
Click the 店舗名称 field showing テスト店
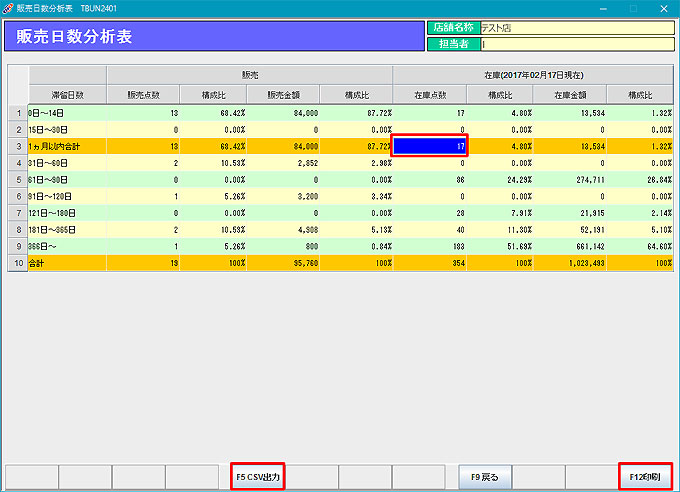pyautogui.click(x=575, y=28)
